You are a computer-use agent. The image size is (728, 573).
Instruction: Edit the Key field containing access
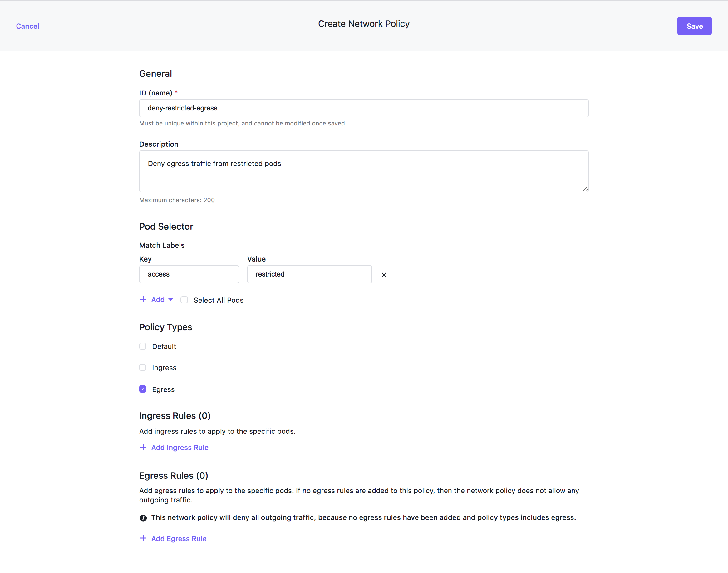pyautogui.click(x=189, y=274)
